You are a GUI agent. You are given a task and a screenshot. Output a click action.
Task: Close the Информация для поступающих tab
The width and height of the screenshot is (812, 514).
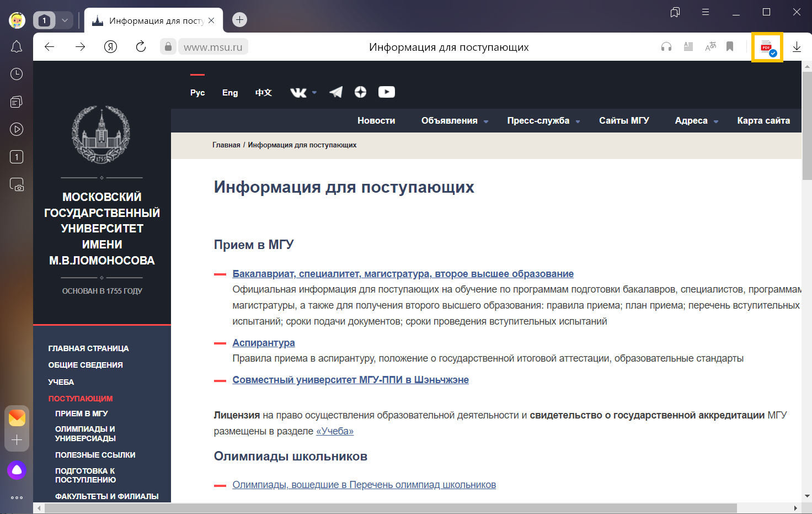tap(211, 20)
